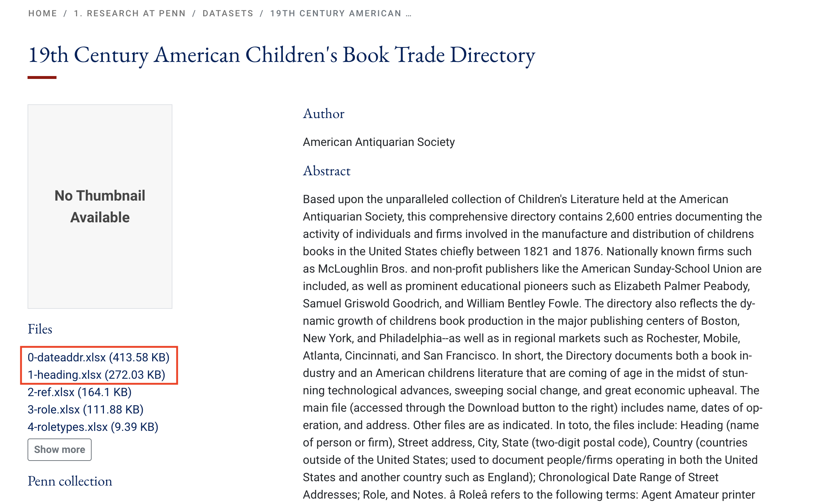
Task: Click the No Thumbnail Available placeholder
Action: [100, 206]
